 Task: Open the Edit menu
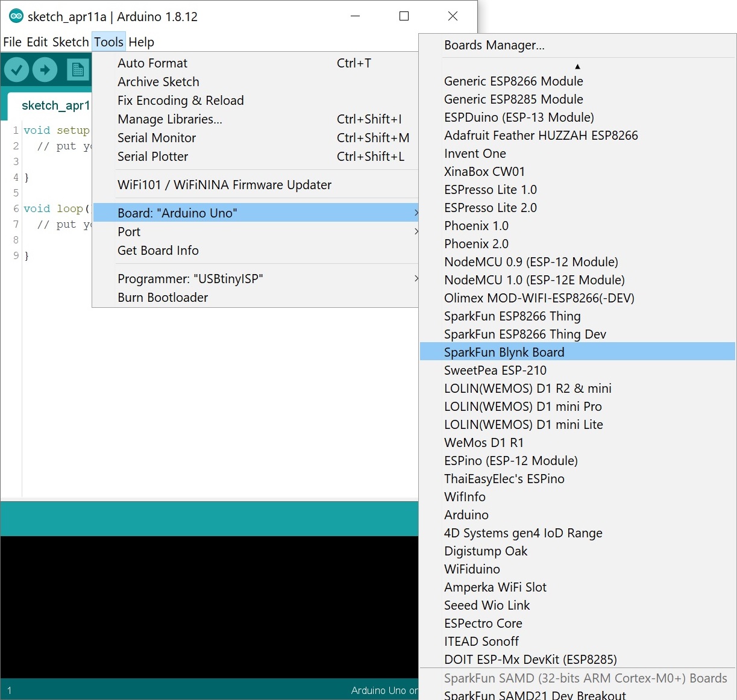pos(37,42)
